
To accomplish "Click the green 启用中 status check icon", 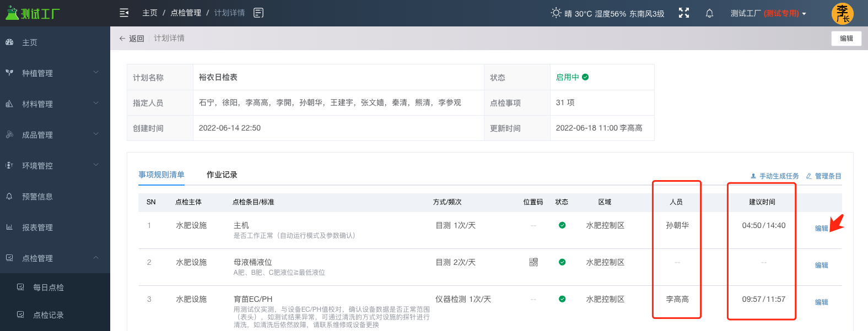I will click(x=585, y=77).
